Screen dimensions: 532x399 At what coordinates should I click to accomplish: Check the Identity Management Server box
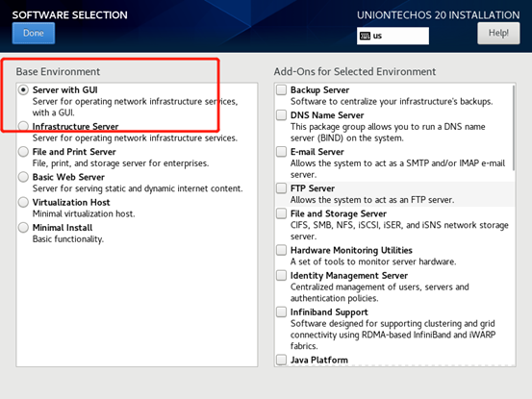point(281,275)
